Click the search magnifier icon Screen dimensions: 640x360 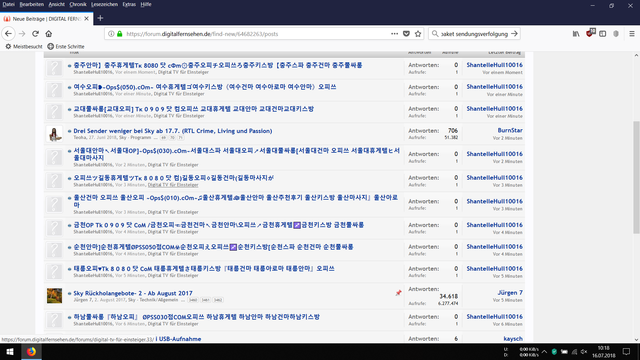click(x=435, y=34)
